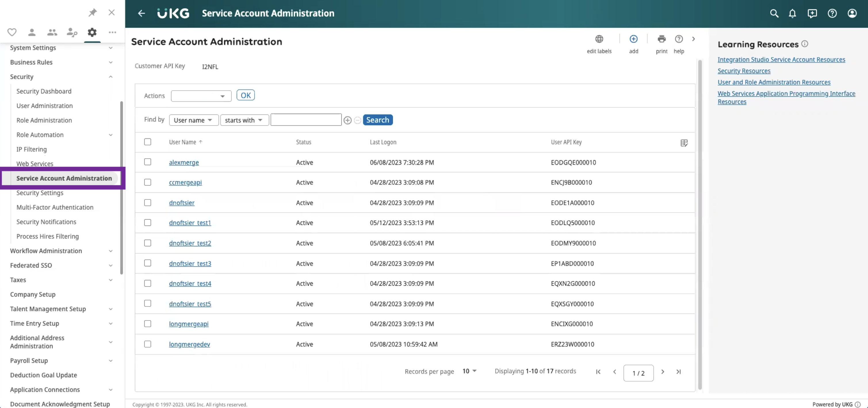This screenshot has width=868, height=408.
Task: Check the box for alexmerge
Action: (148, 162)
